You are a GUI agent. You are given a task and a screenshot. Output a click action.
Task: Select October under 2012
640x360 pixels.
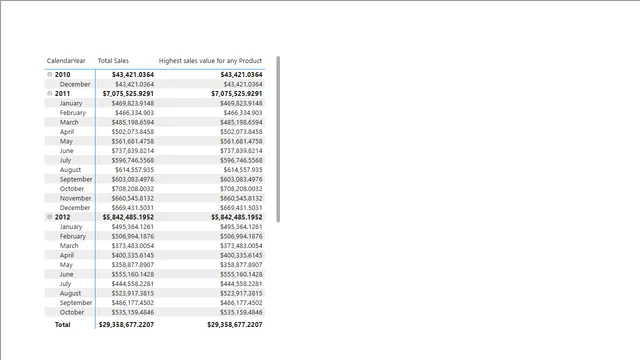click(x=72, y=312)
